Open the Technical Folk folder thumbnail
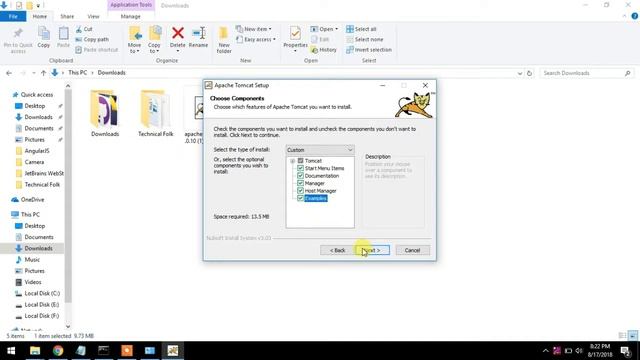 (x=156, y=114)
